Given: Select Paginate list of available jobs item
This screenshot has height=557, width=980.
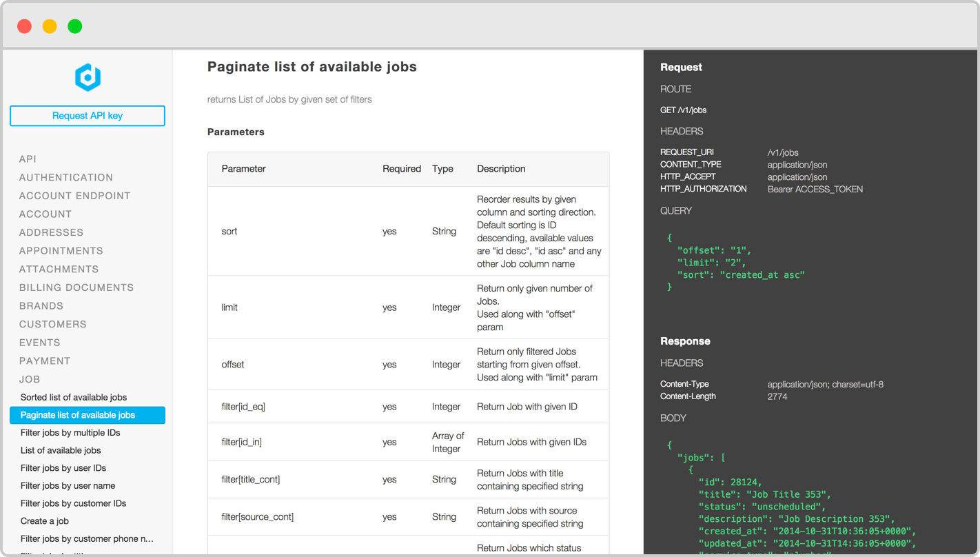Looking at the screenshot, I should pyautogui.click(x=78, y=415).
